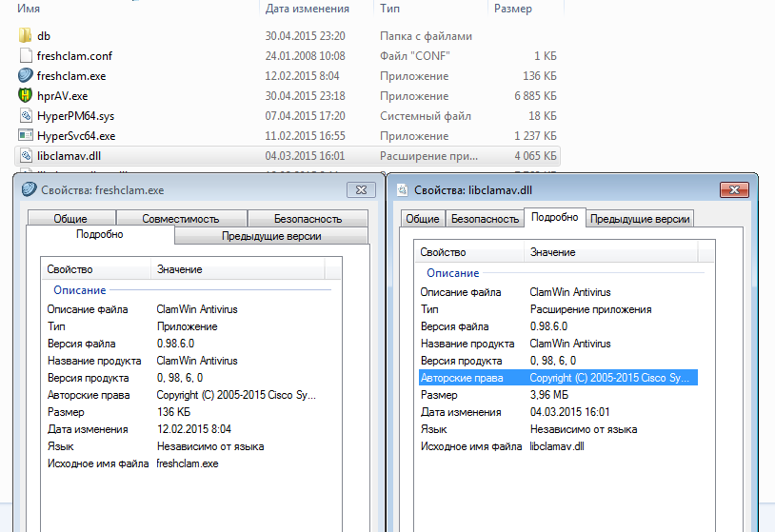Select file name libclamav.dll in list
The image size is (775, 532).
coord(69,156)
